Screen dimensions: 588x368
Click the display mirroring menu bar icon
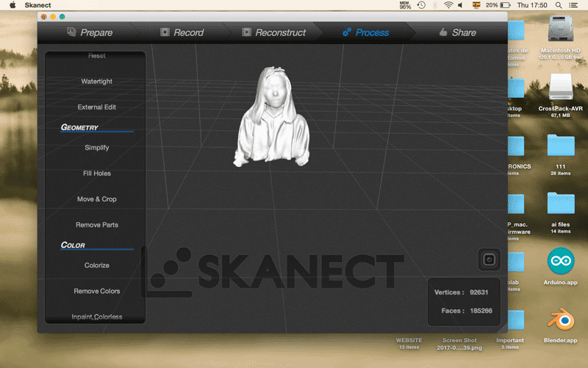[x=476, y=5]
